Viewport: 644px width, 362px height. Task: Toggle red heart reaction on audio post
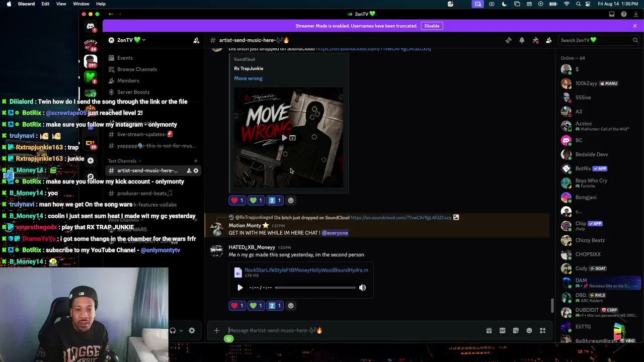[237, 306]
